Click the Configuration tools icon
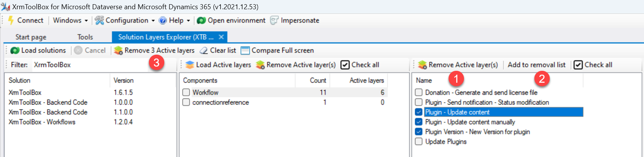 pyautogui.click(x=99, y=20)
